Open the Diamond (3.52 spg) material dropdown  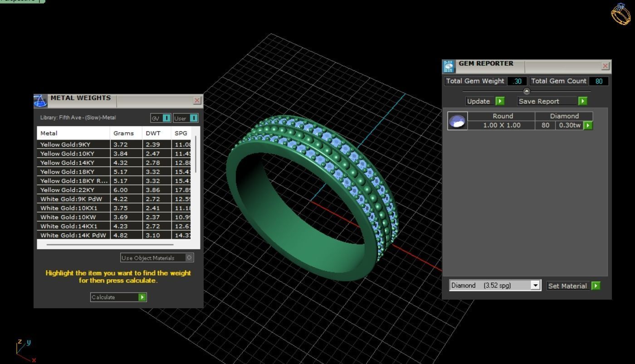click(x=536, y=285)
